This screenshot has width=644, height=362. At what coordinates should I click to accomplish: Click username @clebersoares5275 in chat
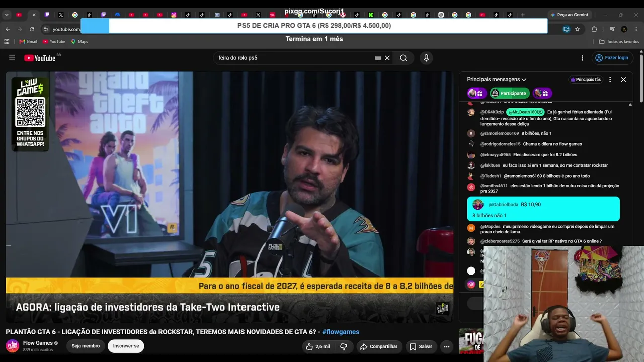tap(500, 241)
